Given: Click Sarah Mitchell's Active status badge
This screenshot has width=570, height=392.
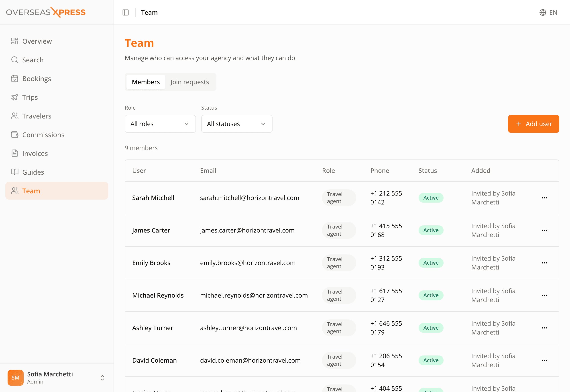Looking at the screenshot, I should [x=431, y=198].
